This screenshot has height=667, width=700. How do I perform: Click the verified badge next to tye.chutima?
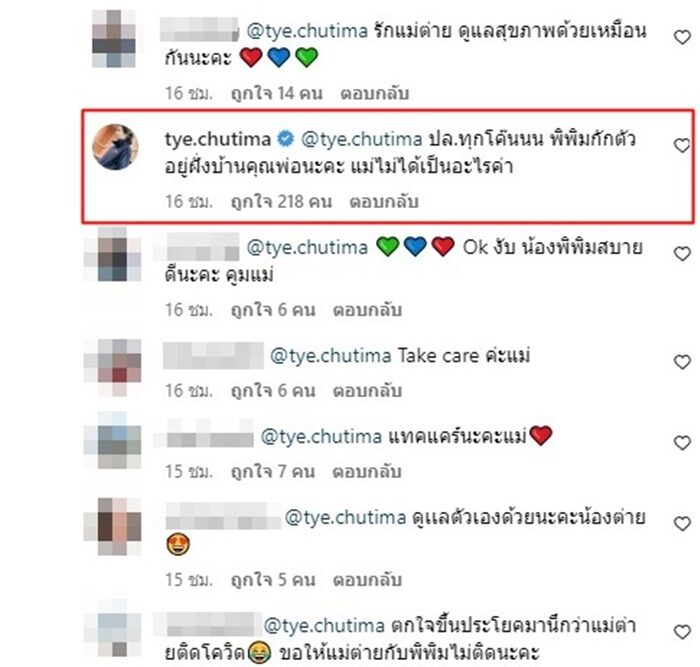click(x=286, y=139)
